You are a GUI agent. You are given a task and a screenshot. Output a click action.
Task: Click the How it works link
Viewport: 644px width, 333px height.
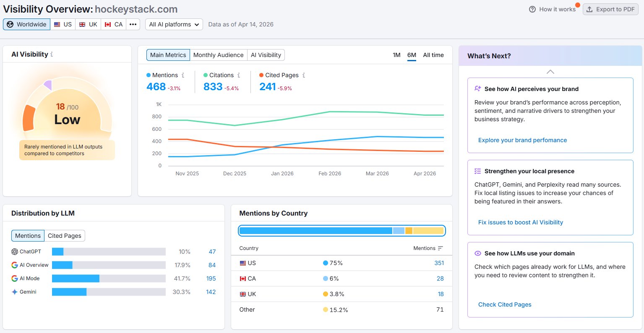(557, 9)
